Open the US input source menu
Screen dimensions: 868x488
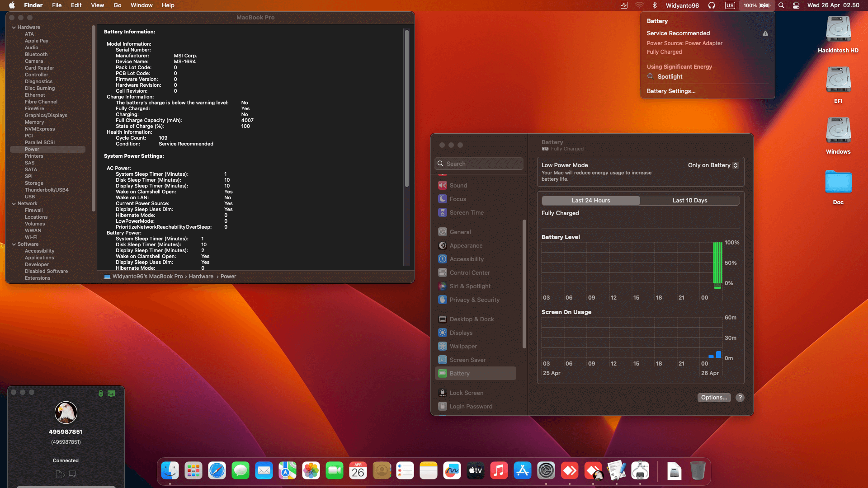coord(730,5)
